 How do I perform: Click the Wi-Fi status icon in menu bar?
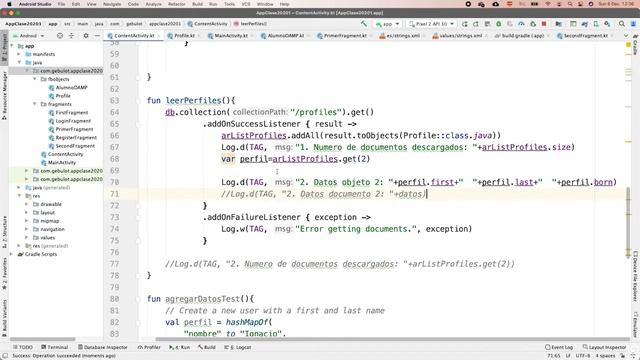pos(548,4)
